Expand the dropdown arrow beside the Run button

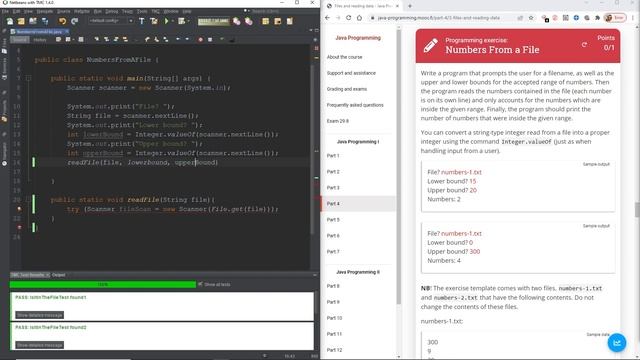(x=172, y=21)
